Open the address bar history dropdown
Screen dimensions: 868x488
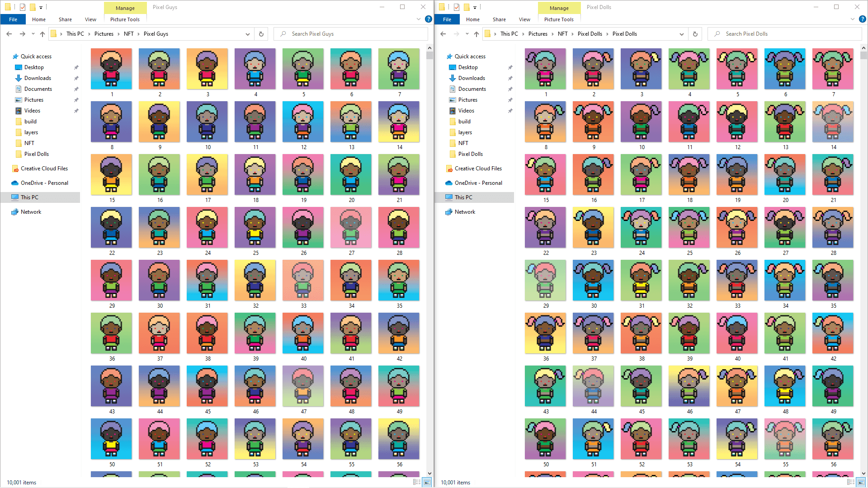click(247, 33)
